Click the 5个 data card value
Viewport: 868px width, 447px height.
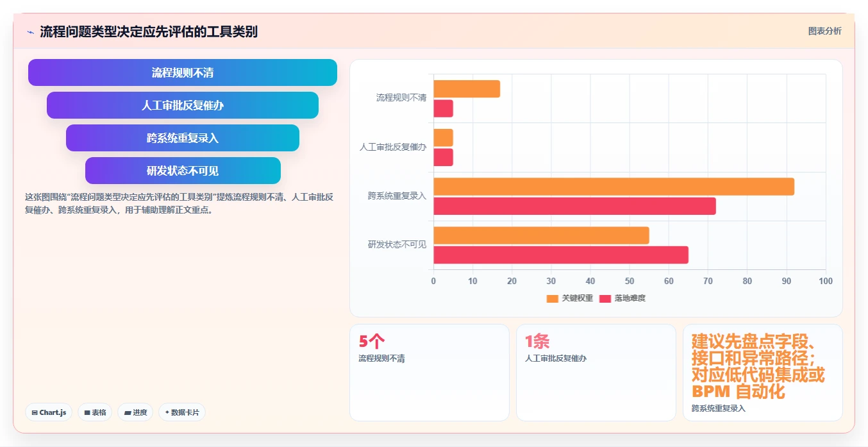372,341
